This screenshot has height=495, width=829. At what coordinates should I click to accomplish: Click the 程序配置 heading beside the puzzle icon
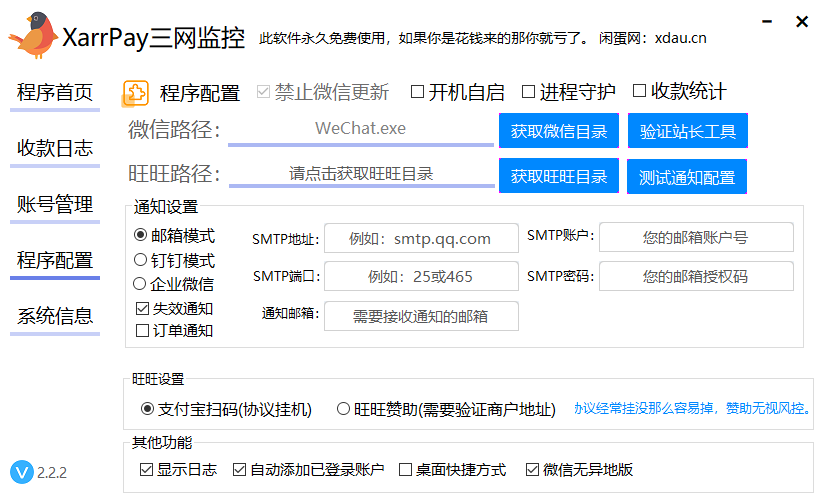200,94
